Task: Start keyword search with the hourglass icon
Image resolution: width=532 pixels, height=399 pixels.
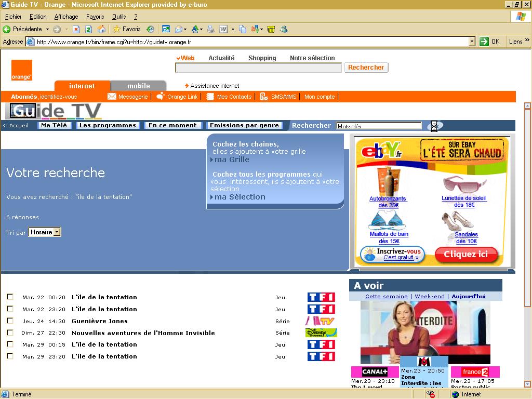Action: coord(434,126)
